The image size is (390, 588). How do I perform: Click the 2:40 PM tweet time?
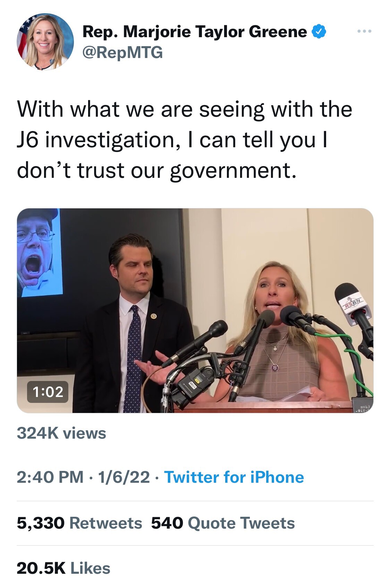[50, 477]
